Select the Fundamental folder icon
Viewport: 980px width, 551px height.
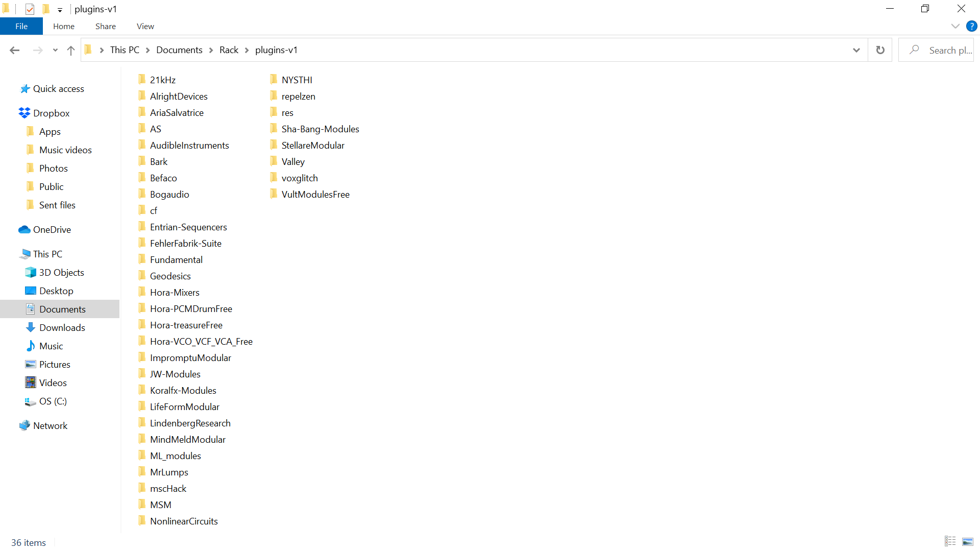pyautogui.click(x=142, y=259)
